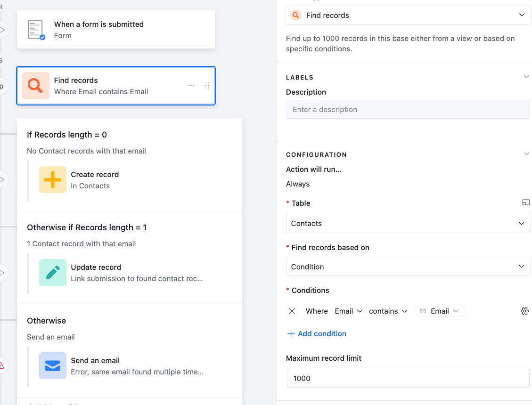
Task: Click the yellow Create record plus icon
Action: coord(53,180)
